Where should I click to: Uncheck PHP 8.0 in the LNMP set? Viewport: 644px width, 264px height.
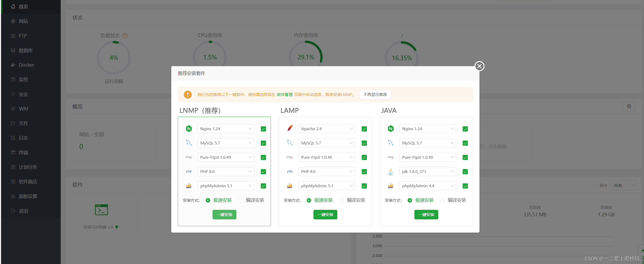263,172
